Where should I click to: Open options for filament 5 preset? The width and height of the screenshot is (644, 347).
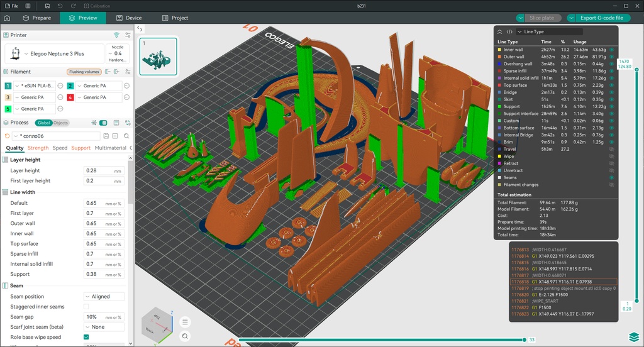60,109
